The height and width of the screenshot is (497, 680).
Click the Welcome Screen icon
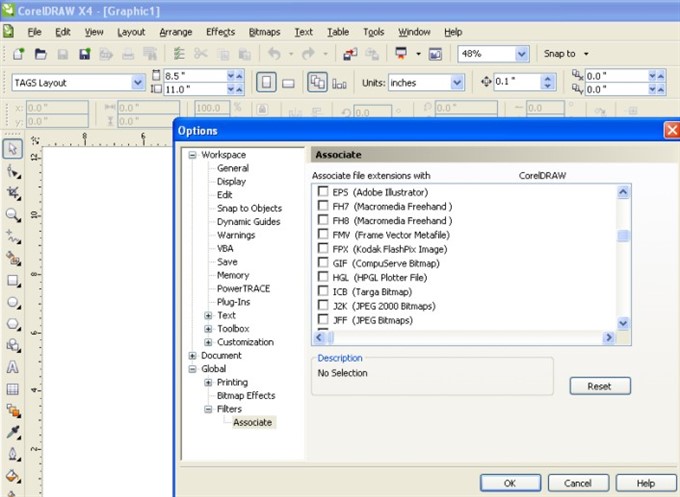point(435,54)
